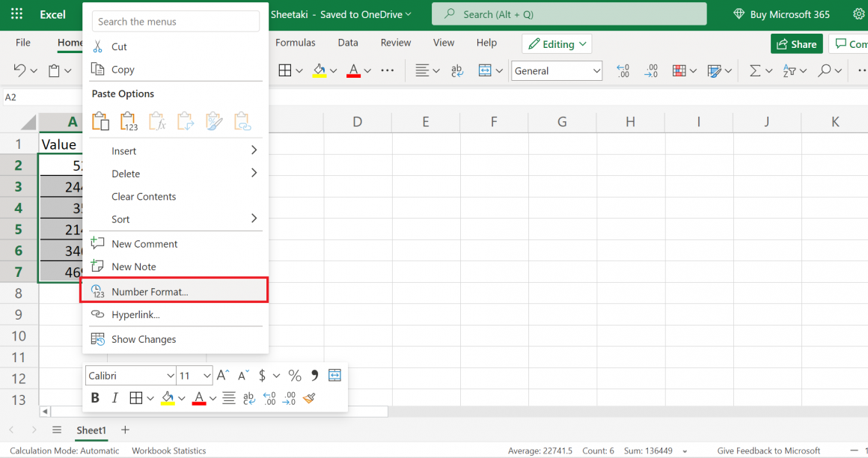
Task: Apply percent style from the mini toolbar
Action: click(295, 376)
